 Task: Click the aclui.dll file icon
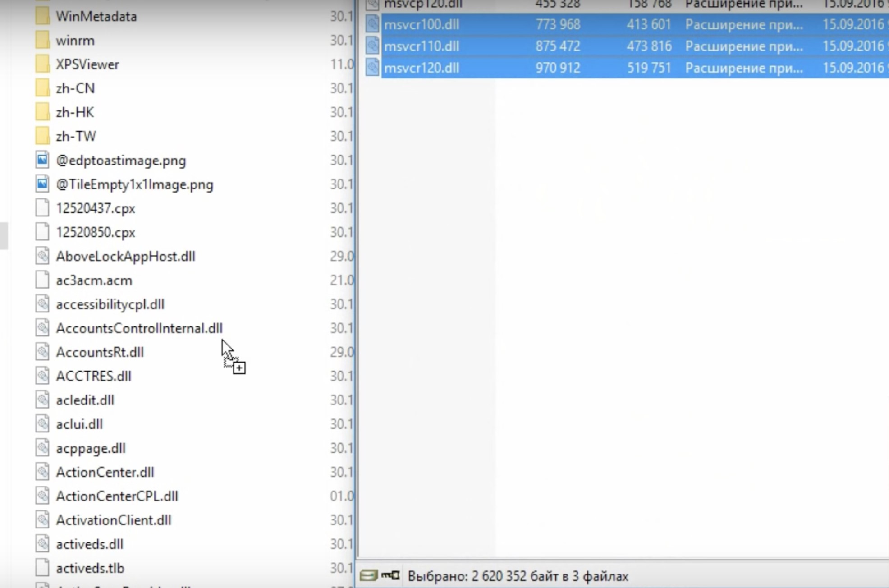click(x=42, y=424)
